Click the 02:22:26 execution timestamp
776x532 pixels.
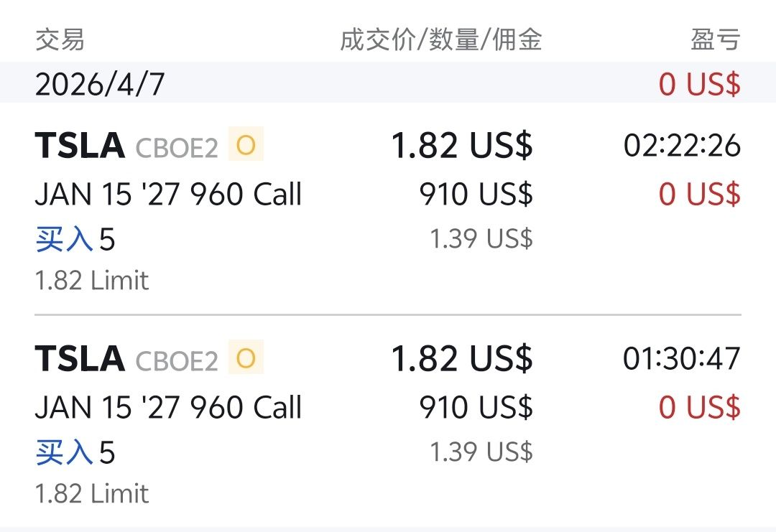tap(681, 146)
